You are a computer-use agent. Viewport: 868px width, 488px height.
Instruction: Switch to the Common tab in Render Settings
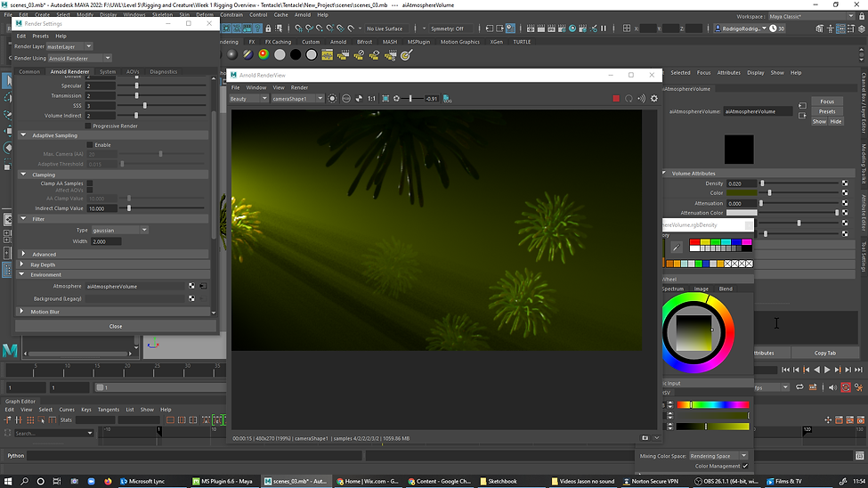pyautogui.click(x=29, y=71)
